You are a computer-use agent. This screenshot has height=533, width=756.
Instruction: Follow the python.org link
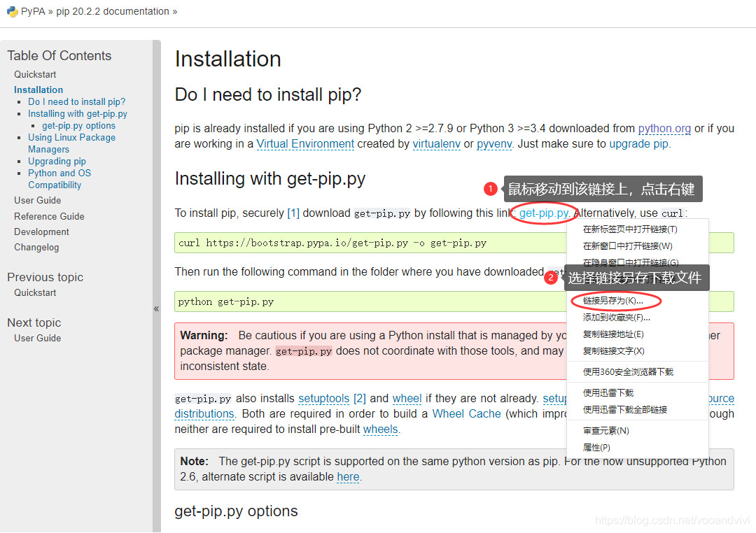point(664,129)
